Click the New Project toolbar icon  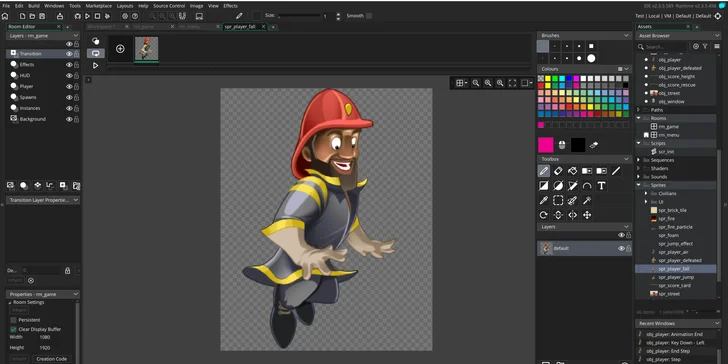(22, 16)
